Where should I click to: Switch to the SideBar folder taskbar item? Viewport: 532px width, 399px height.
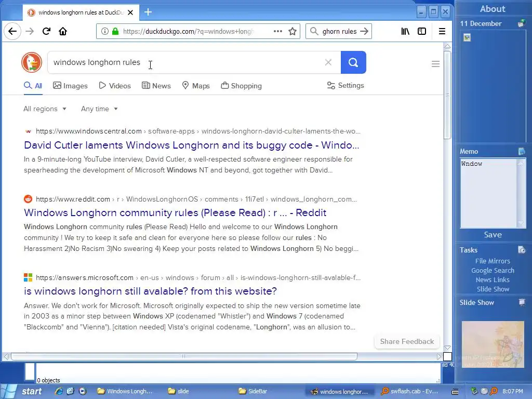pos(253,391)
